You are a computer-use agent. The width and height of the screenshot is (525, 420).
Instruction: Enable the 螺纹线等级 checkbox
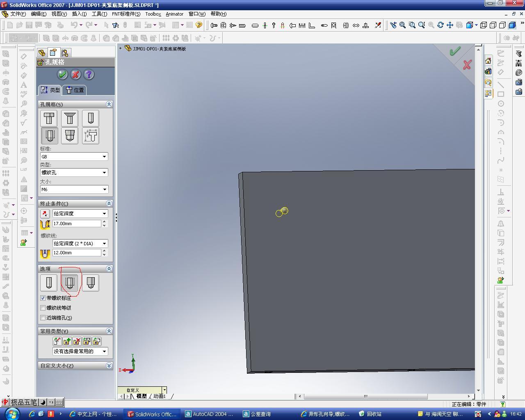[x=43, y=308]
